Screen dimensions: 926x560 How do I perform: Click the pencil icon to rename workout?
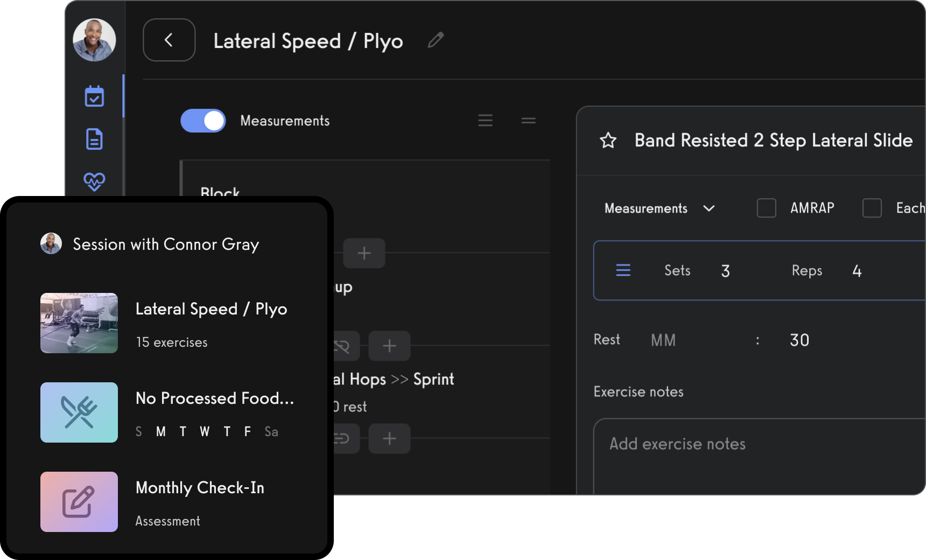(x=436, y=40)
